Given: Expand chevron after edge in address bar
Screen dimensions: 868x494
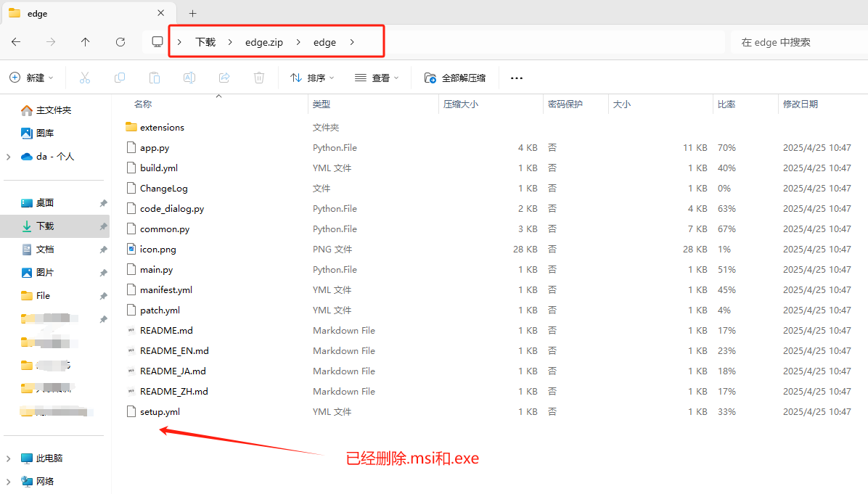Looking at the screenshot, I should 352,42.
